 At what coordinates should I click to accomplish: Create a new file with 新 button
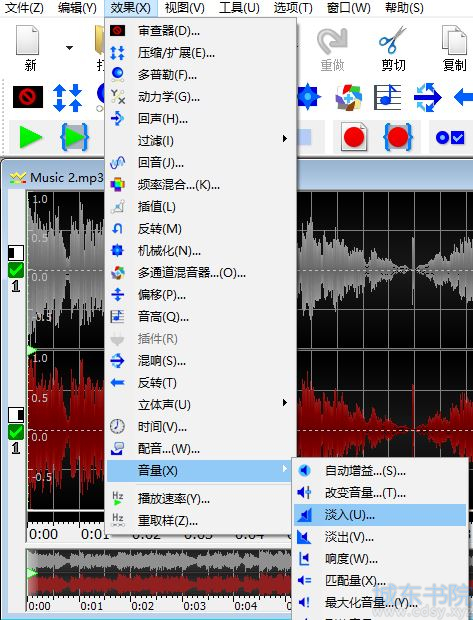28,48
